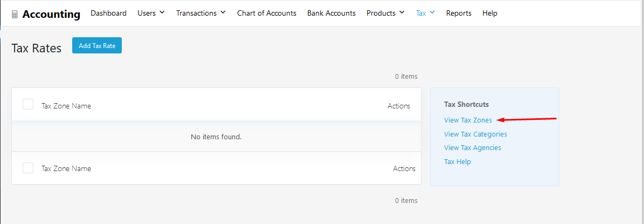Expand the Users dropdown menu
The width and height of the screenshot is (644, 224).
click(151, 13)
